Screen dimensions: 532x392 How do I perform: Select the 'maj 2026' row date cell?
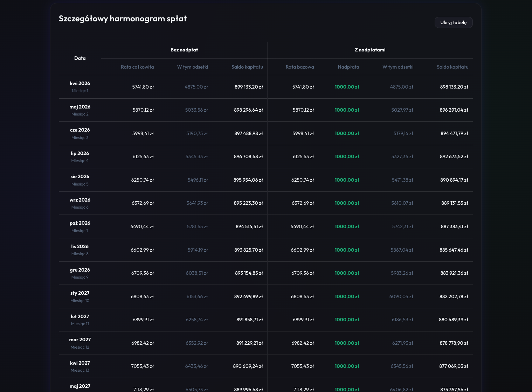[x=80, y=110]
